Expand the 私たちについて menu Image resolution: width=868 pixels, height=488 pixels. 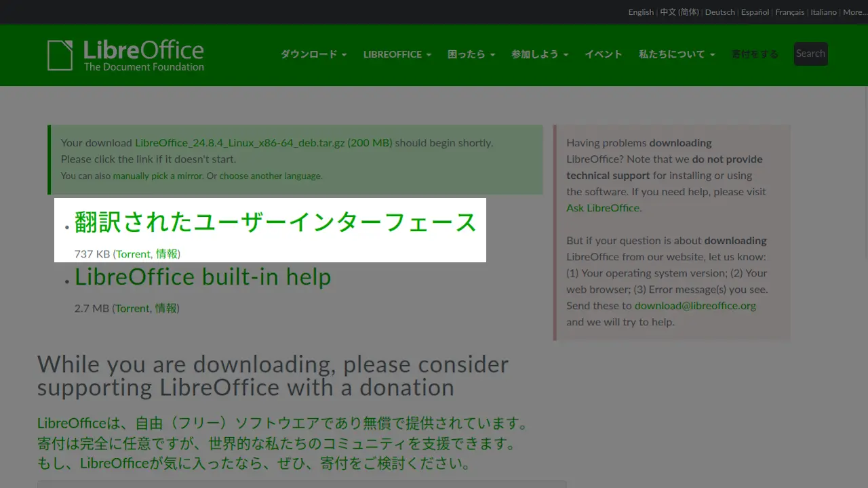tap(676, 54)
